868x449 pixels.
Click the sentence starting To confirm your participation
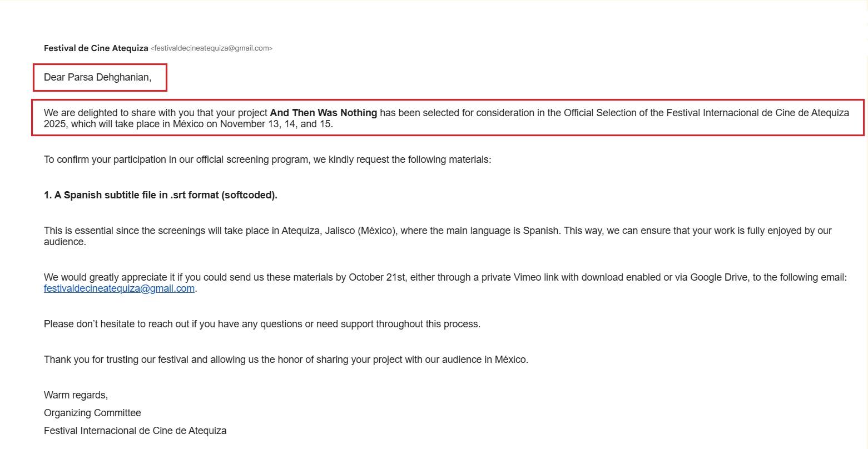(267, 159)
